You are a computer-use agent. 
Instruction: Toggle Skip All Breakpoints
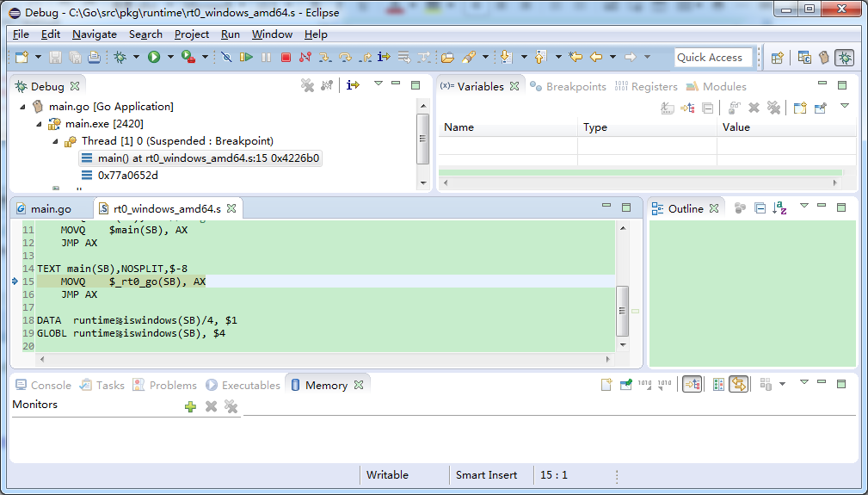tap(226, 57)
